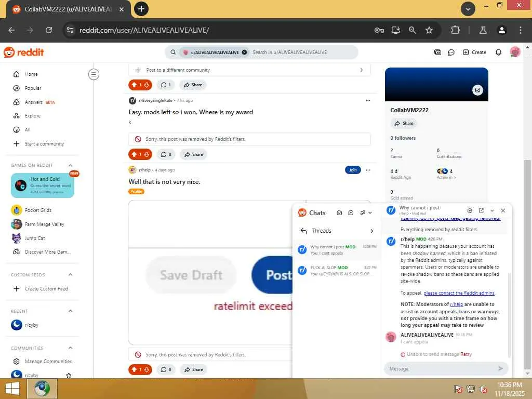Collapse sidebar with hamburger circle button
The height and width of the screenshot is (399, 532).
point(94,74)
